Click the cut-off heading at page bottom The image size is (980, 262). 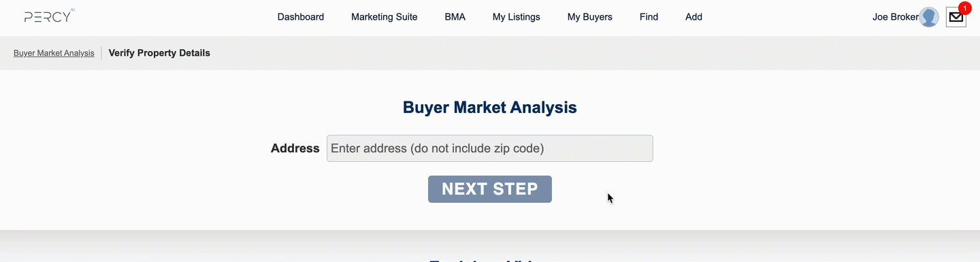(x=490, y=259)
